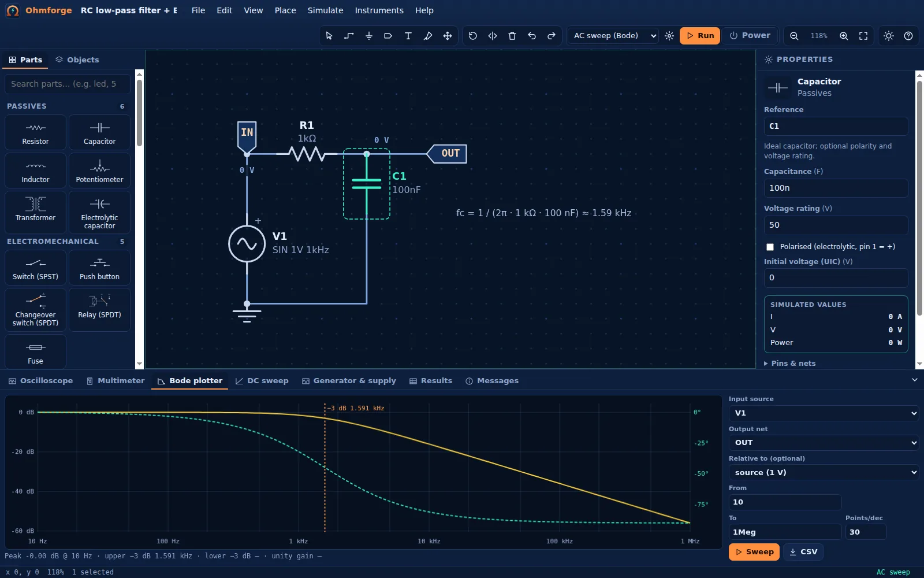Open simulation settings gear icon
Viewport: 924px width, 578px height.
coord(669,36)
